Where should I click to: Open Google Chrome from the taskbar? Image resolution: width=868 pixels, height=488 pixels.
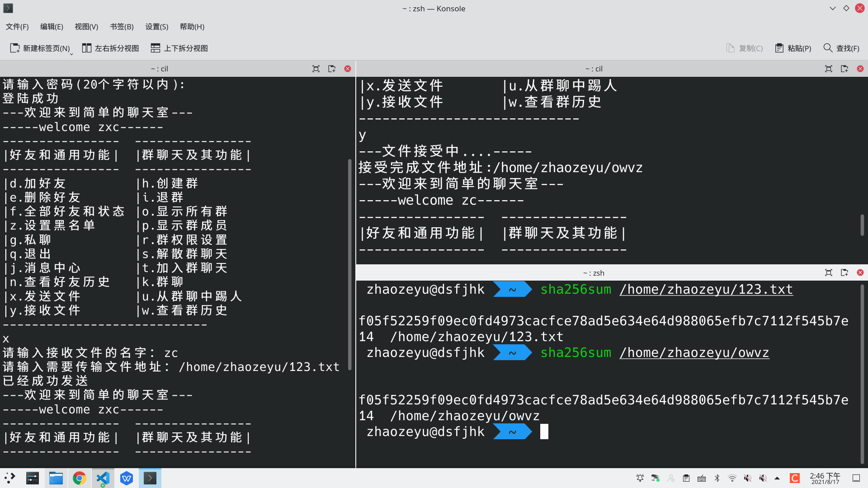(80, 478)
